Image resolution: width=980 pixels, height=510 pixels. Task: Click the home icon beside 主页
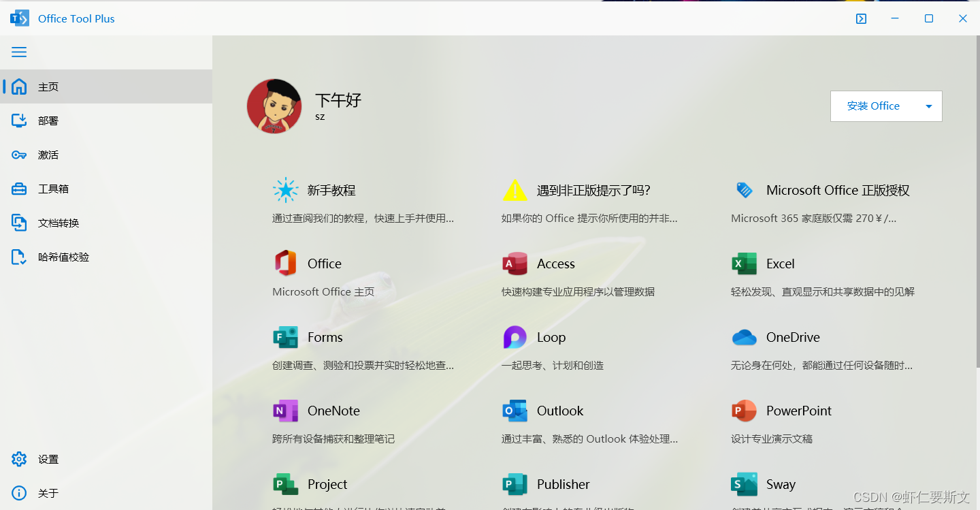pyautogui.click(x=19, y=86)
